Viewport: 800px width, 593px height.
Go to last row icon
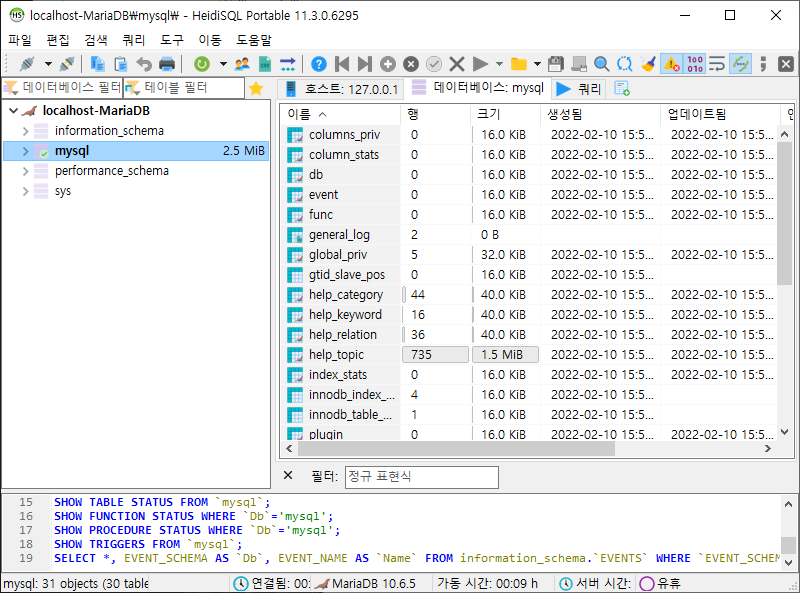(365, 64)
